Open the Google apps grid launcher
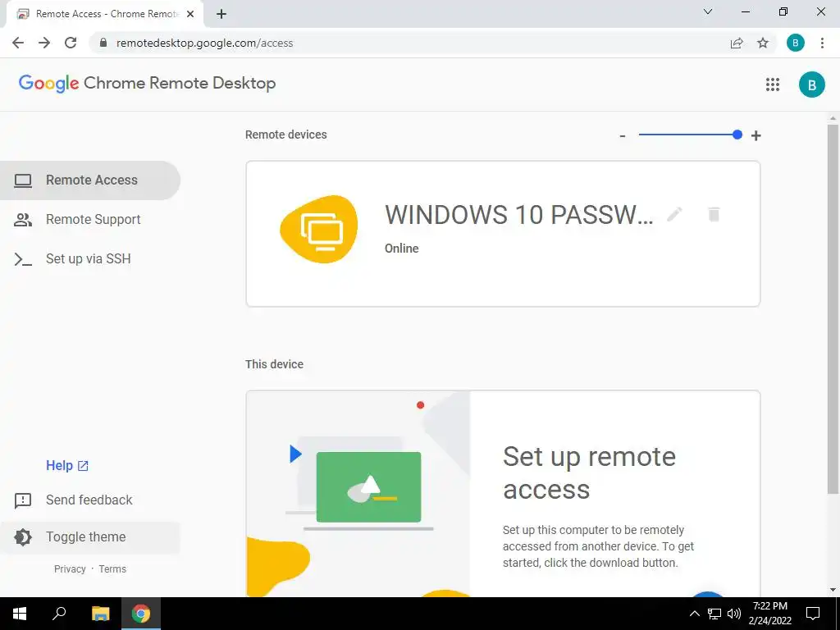 pos(773,84)
